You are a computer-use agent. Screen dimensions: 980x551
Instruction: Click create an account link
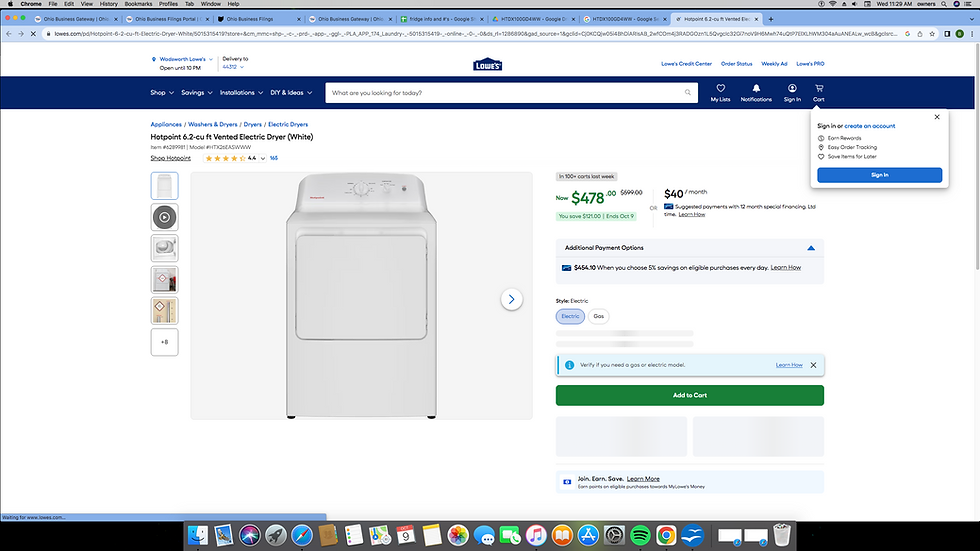pyautogui.click(x=869, y=126)
